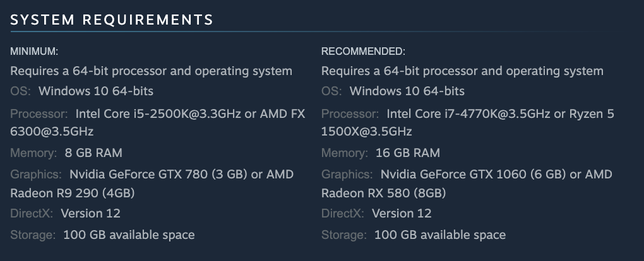Click recommended 64-bit processor requirement text
The width and height of the screenshot is (644, 261).
pyautogui.click(x=462, y=71)
